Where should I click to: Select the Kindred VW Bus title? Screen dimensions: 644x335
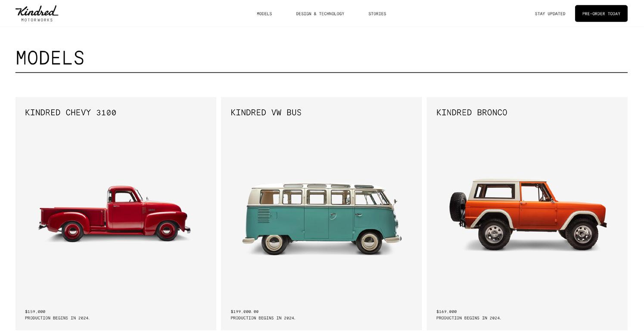[266, 112]
